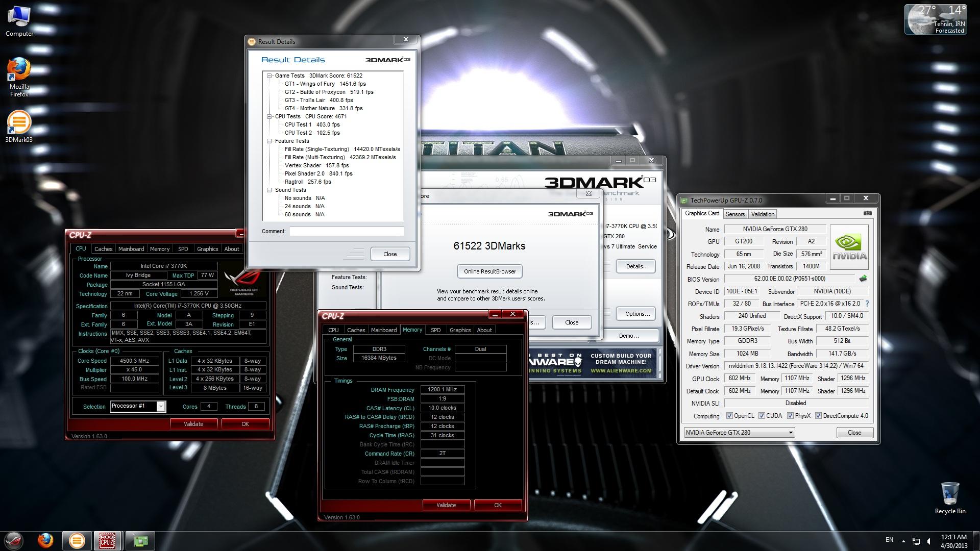This screenshot has height=551, width=980.
Task: Click the Result Details title bar icon
Action: [251, 42]
